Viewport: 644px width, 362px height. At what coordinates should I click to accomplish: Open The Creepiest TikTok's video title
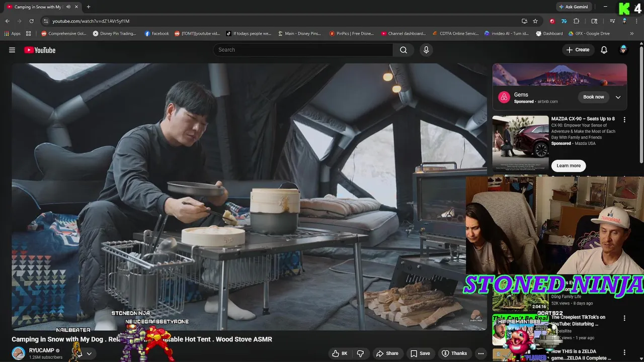coord(578,320)
